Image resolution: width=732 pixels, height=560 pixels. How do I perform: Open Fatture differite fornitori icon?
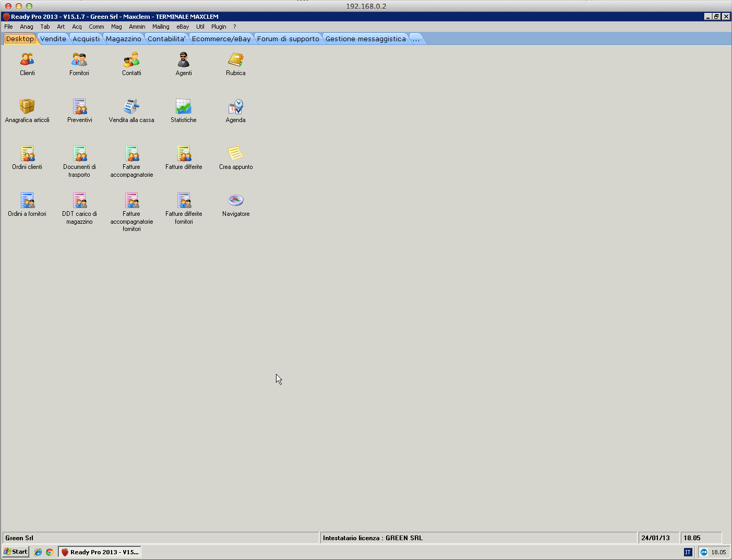[x=184, y=200]
